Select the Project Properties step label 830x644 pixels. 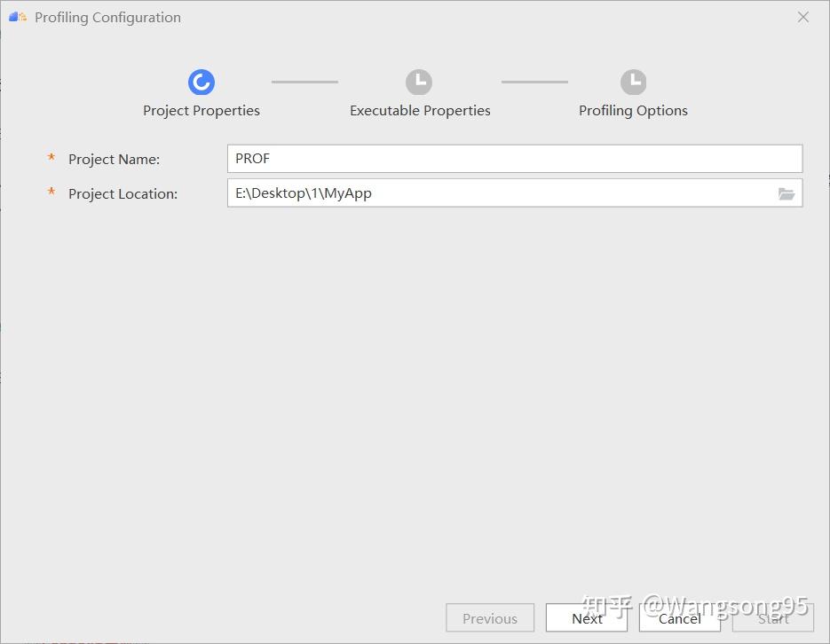coord(201,110)
